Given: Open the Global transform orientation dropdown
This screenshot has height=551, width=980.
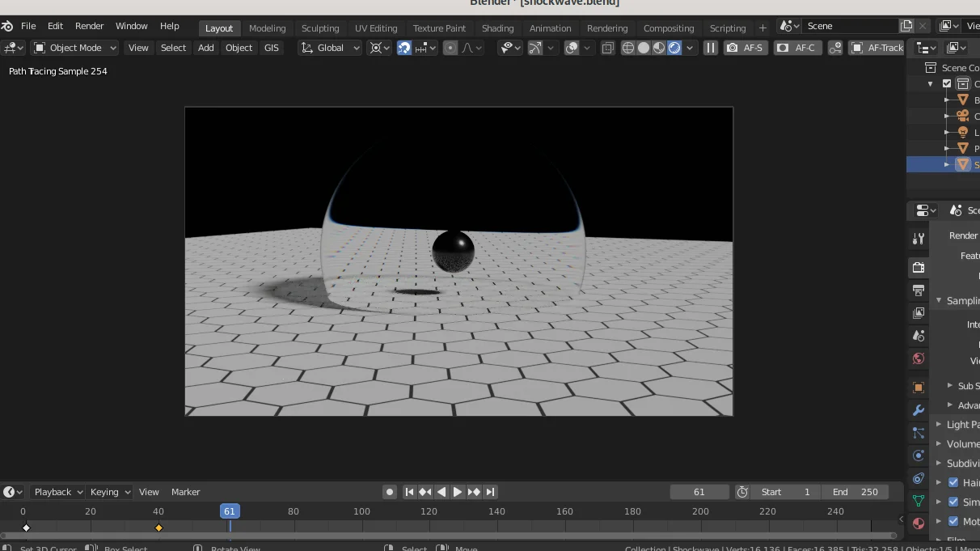Looking at the screenshot, I should (330, 48).
